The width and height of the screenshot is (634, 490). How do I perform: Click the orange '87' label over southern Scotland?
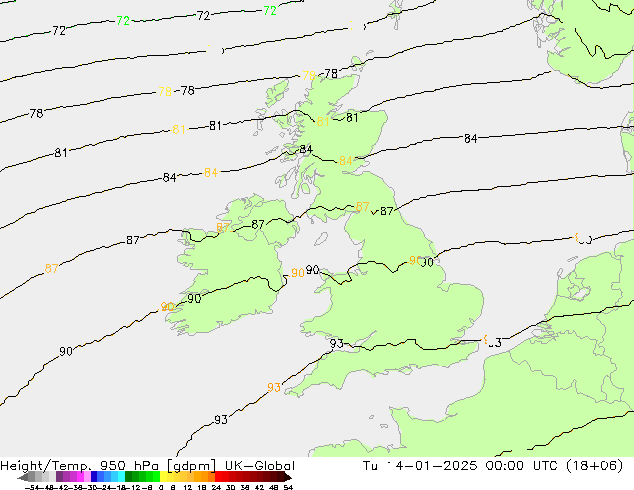point(362,207)
